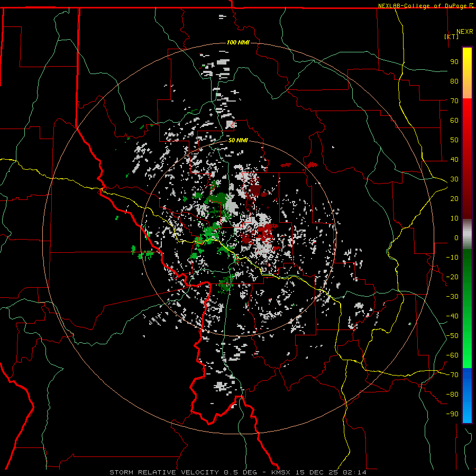Click the 50 NMI range ring label
Screen dimensions: 476x476
238,140
